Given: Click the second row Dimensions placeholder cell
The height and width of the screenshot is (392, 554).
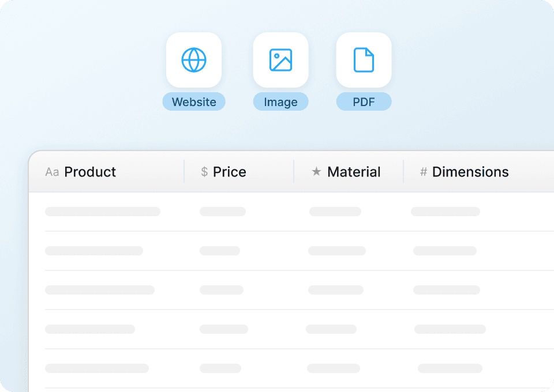Looking at the screenshot, I should click(445, 251).
